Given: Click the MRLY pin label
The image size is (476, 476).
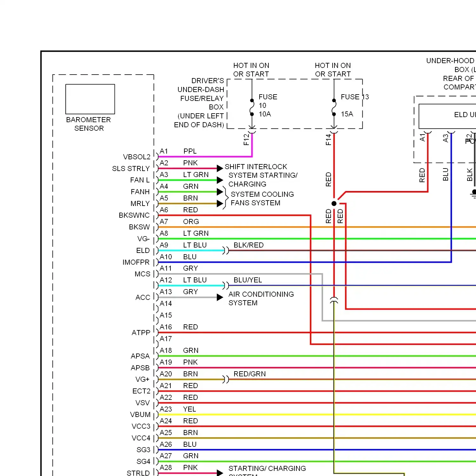Looking at the screenshot, I should pyautogui.click(x=140, y=204).
